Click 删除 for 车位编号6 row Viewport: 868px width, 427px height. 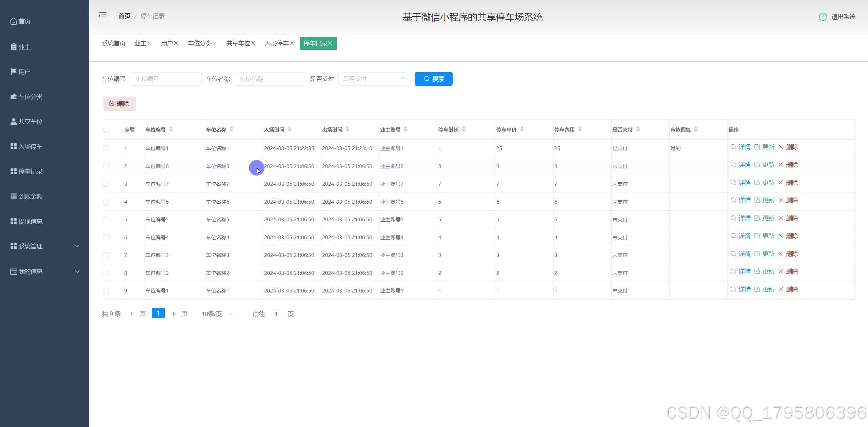pos(788,200)
